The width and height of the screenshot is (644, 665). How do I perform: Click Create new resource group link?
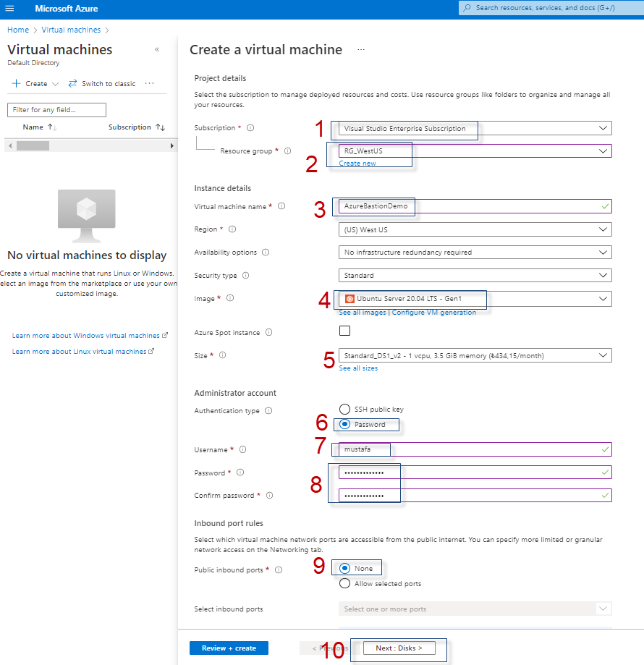click(357, 164)
